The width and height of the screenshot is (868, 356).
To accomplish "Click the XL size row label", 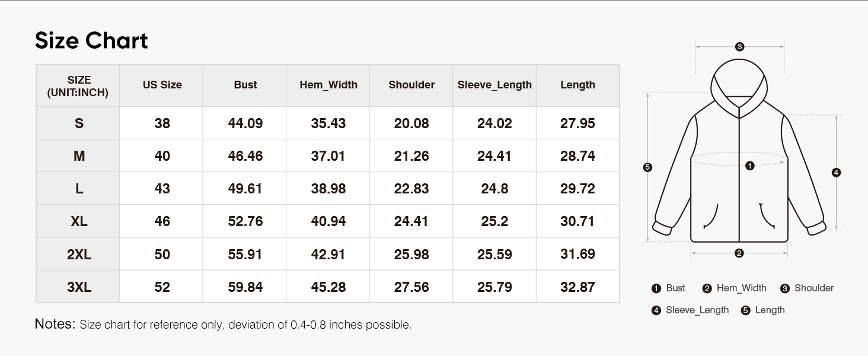I will click(79, 221).
